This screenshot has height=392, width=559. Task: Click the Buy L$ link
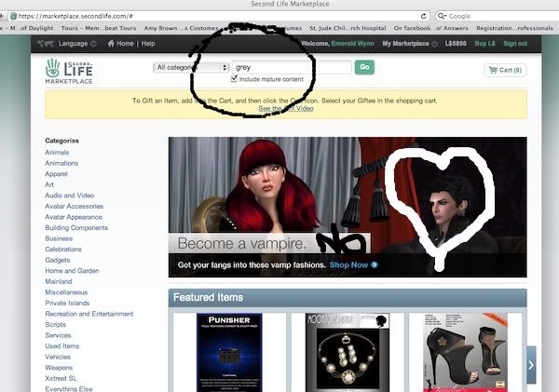(484, 44)
